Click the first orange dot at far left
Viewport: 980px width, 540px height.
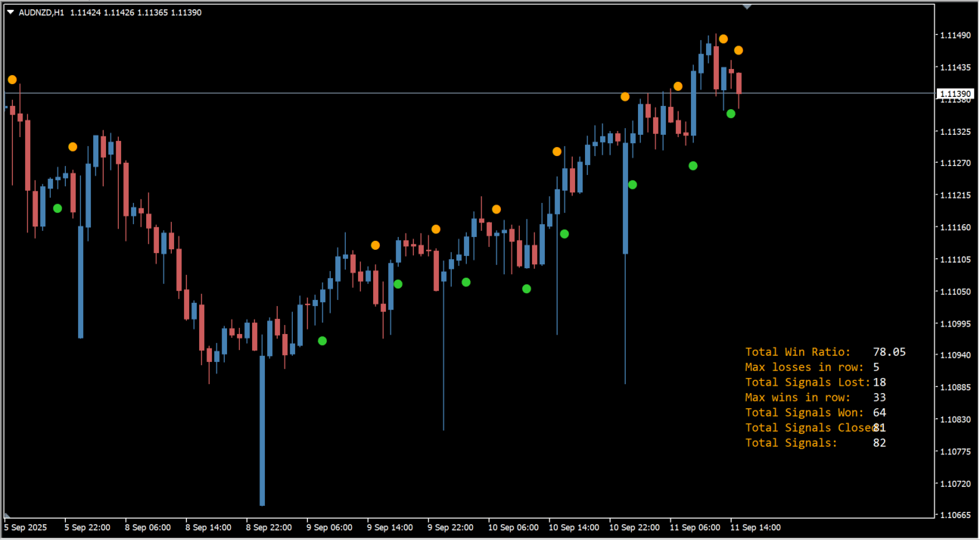tap(12, 80)
